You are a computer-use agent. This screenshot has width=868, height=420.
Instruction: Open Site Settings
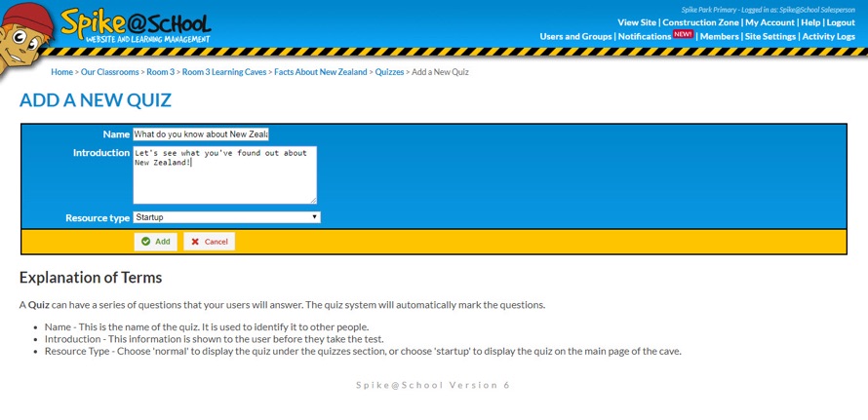(770, 36)
